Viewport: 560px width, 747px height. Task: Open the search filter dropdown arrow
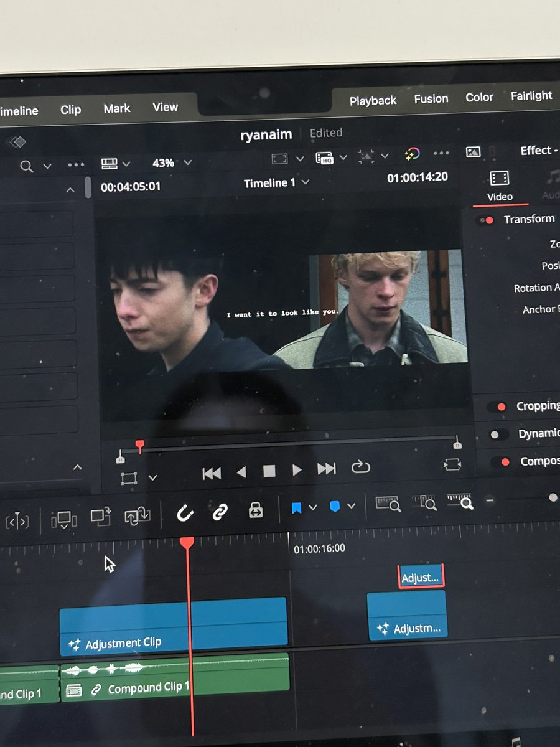point(47,166)
